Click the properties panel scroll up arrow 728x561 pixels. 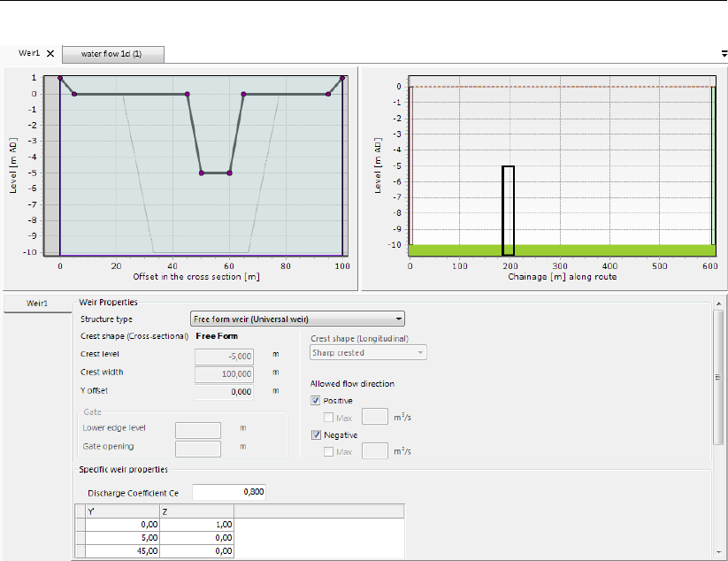point(719,304)
